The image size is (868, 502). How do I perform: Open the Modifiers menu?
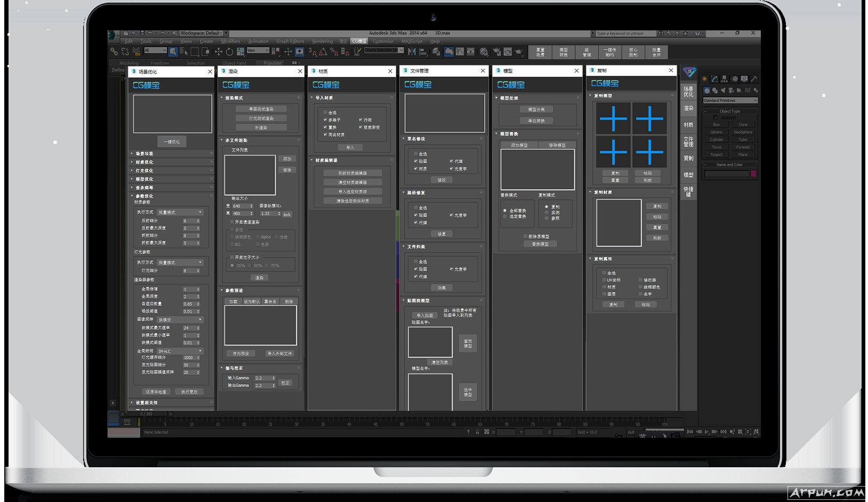230,41
